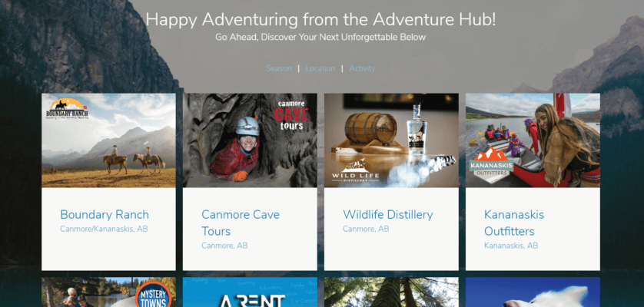The height and width of the screenshot is (307, 644).
Task: Click the Kananaskis Outfitters badge logo
Action: [492, 165]
